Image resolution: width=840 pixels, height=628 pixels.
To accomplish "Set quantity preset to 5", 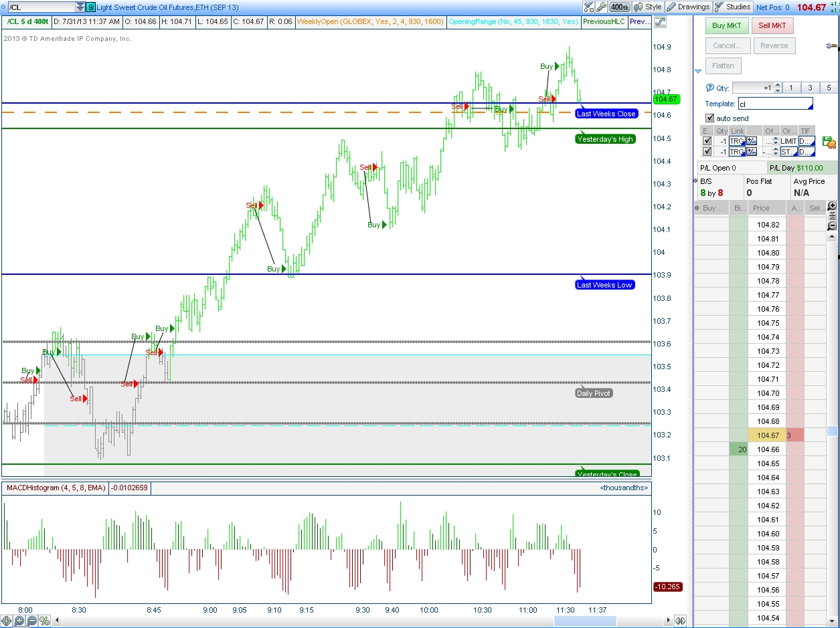I will pos(829,88).
